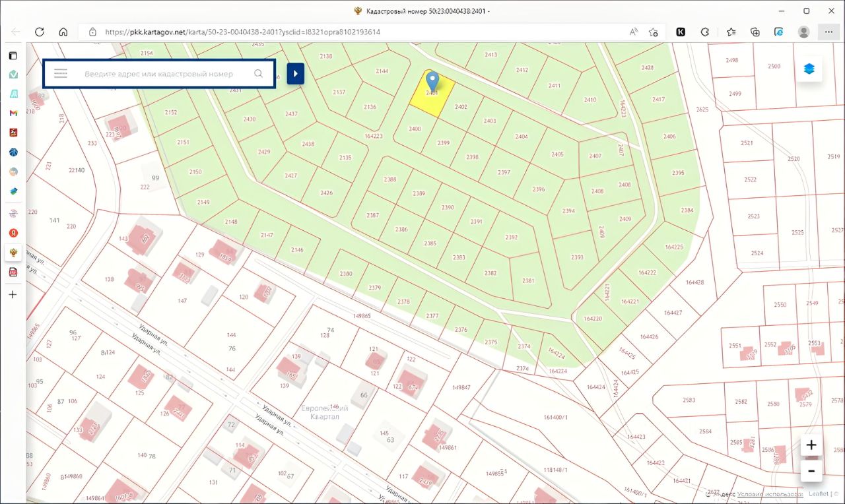
Task: Open the Yandex sidebar tab
Action: click(x=13, y=233)
